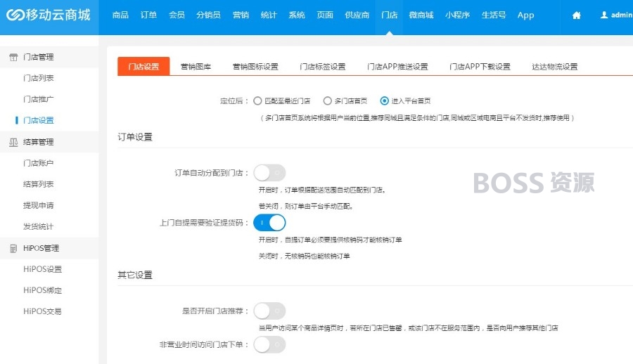Open the 分销员 top menu

click(208, 15)
